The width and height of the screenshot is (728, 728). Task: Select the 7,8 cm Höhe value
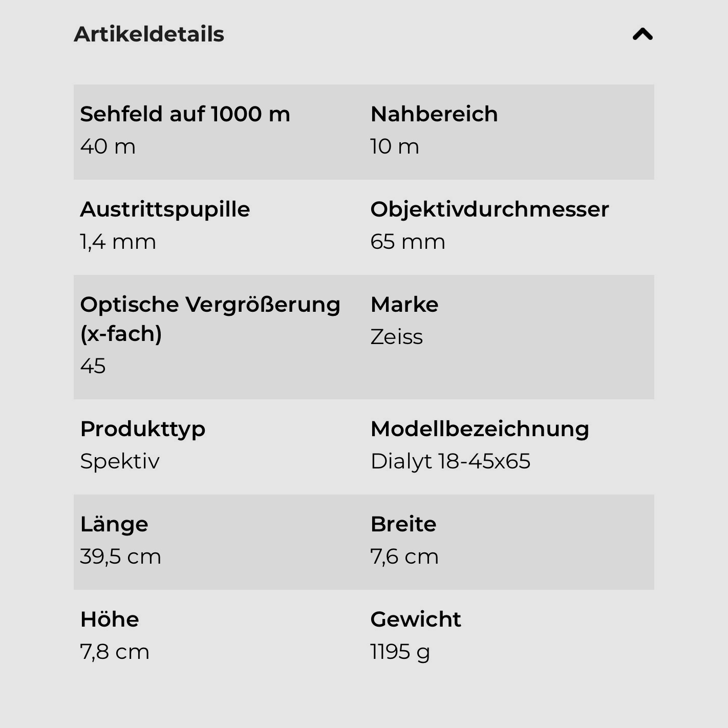[115, 652]
